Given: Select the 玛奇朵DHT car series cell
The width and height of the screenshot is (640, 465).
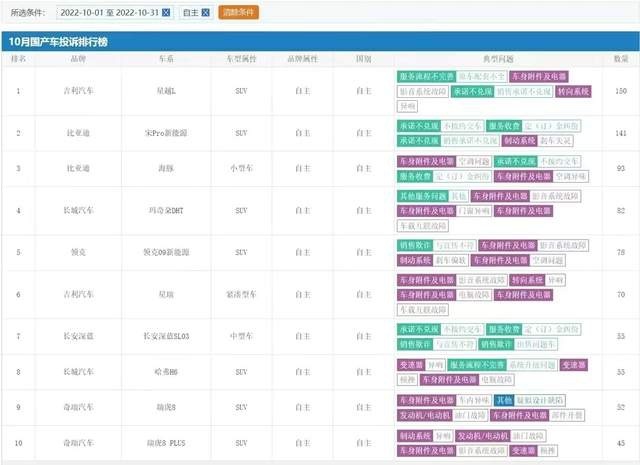Looking at the screenshot, I should point(166,211).
